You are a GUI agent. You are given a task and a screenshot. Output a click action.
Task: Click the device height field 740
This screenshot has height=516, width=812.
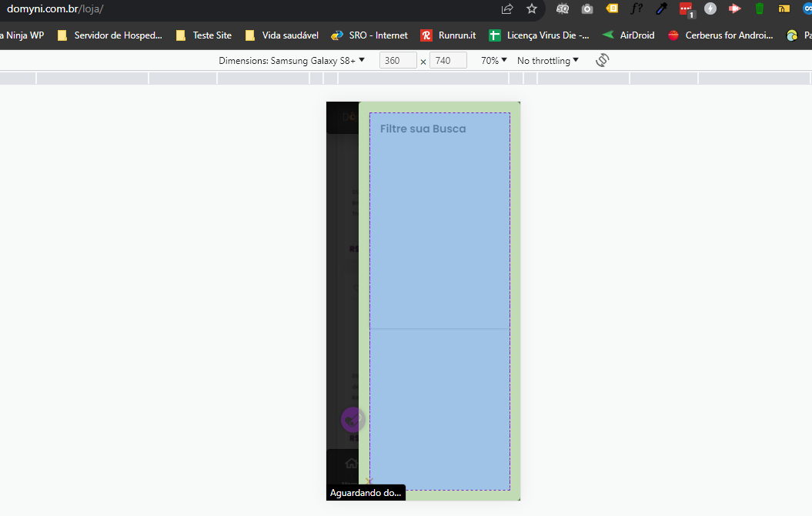pyautogui.click(x=448, y=61)
